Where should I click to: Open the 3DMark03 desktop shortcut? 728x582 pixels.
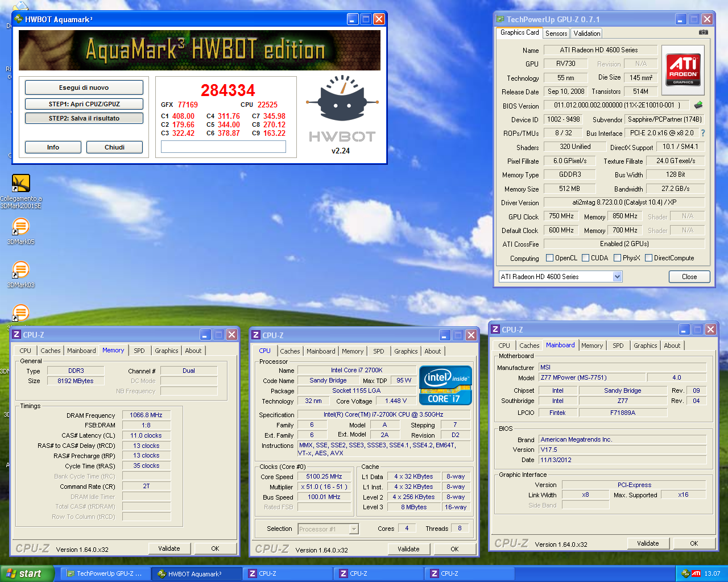[x=20, y=269]
